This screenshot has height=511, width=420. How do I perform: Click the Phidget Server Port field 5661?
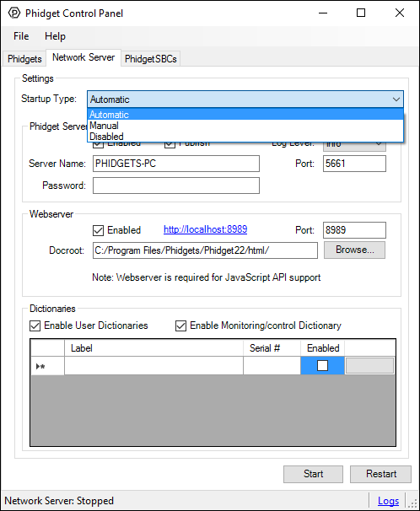click(x=354, y=164)
